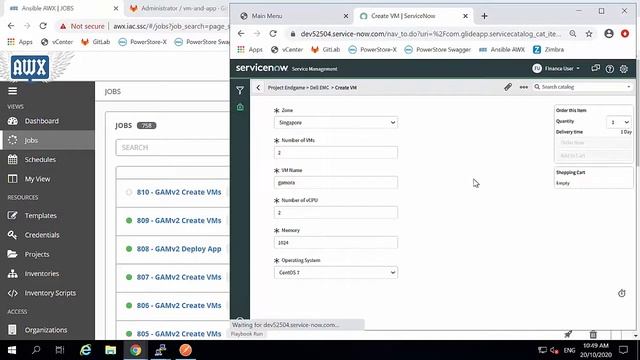Image resolution: width=640 pixels, height=360 pixels.
Task: Click the Projects folder icon
Action: tap(12, 254)
